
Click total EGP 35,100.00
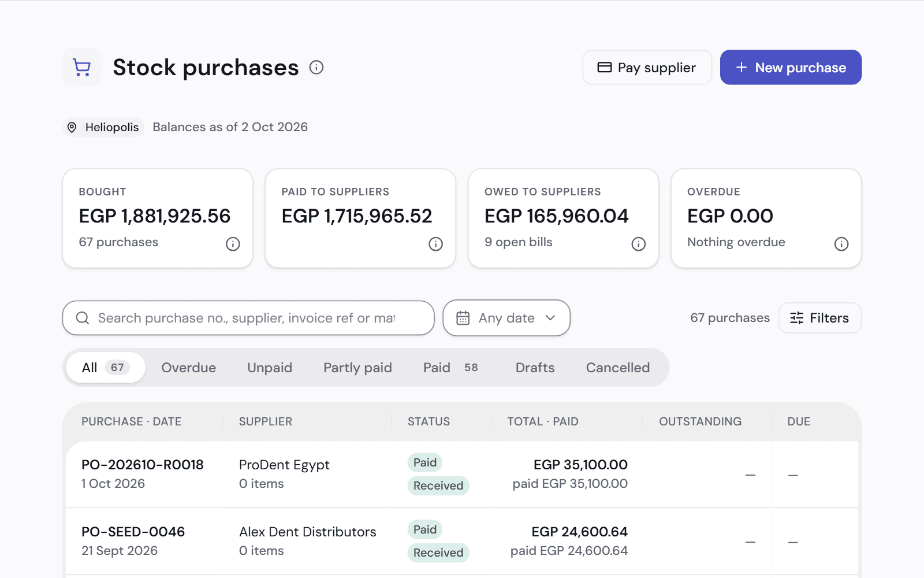pos(580,465)
